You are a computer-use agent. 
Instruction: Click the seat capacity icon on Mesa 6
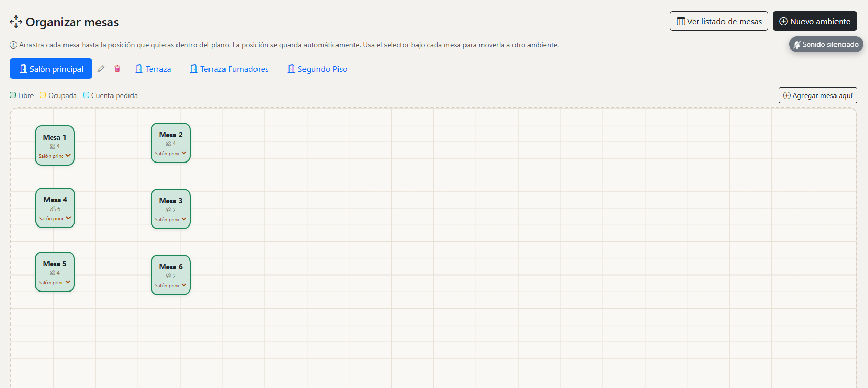[x=168, y=276]
